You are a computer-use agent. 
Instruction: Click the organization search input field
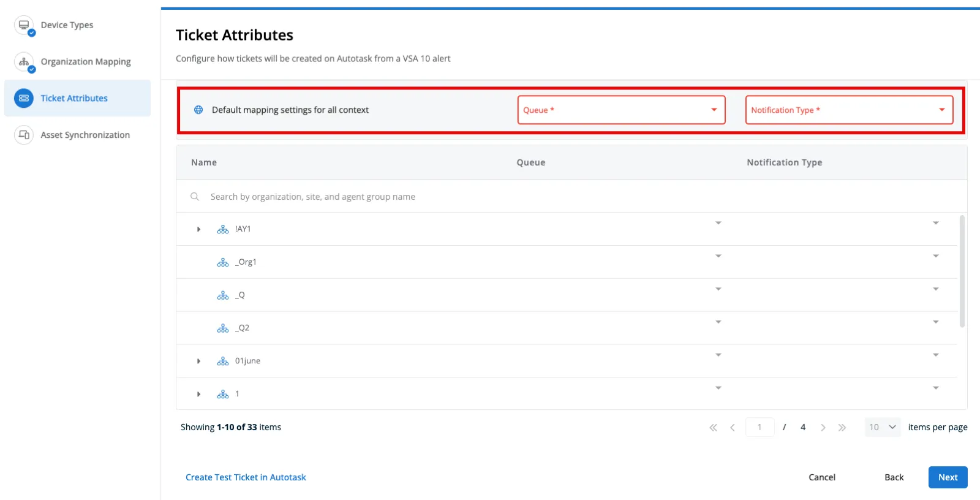click(x=429, y=197)
